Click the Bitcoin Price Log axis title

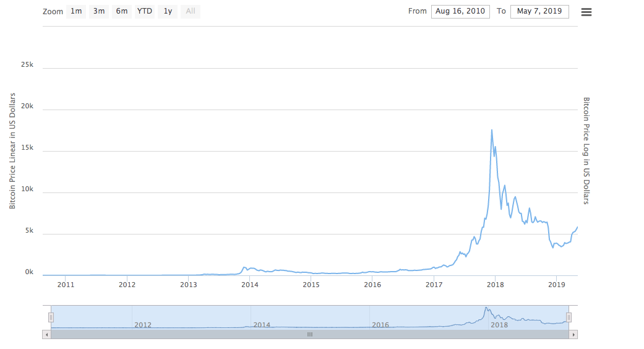point(586,150)
